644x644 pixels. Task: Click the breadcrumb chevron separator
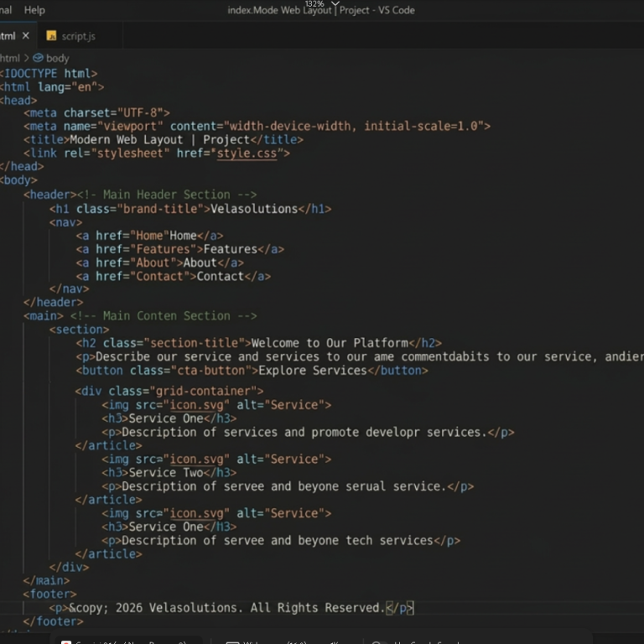click(26, 59)
